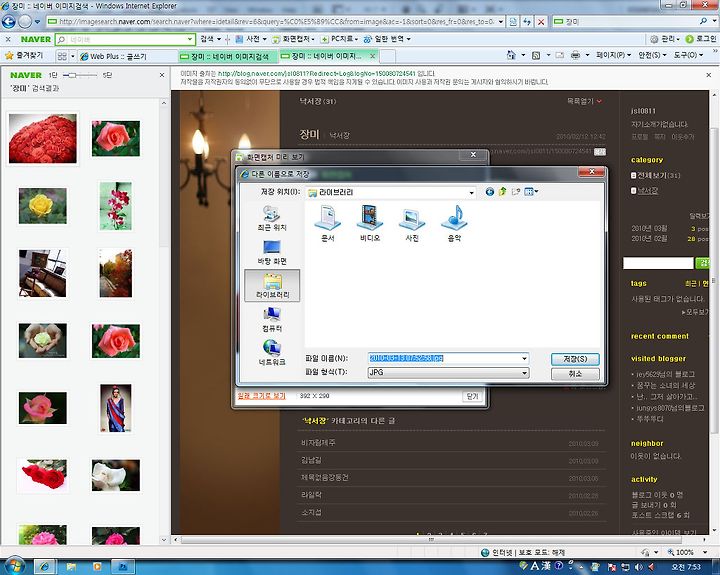Open quick tabs grid icon
This screenshot has height=575, width=720.
pyautogui.click(x=62, y=56)
